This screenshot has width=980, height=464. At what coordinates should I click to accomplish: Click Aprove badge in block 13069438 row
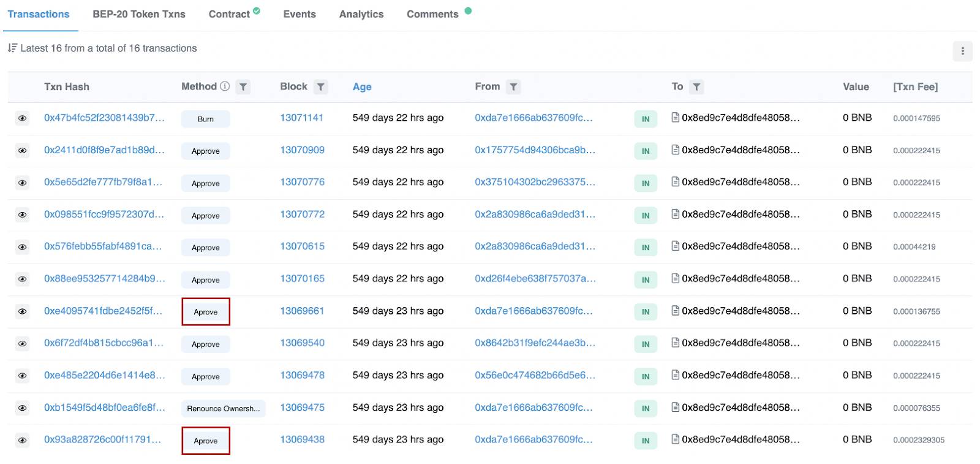206,441
